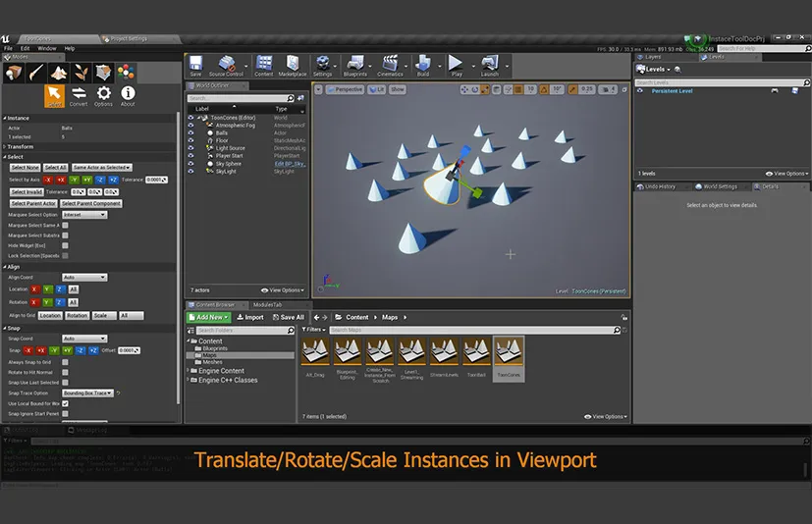Image resolution: width=812 pixels, height=524 pixels.
Task: Enable Hide Widget checkbox
Action: tap(65, 245)
